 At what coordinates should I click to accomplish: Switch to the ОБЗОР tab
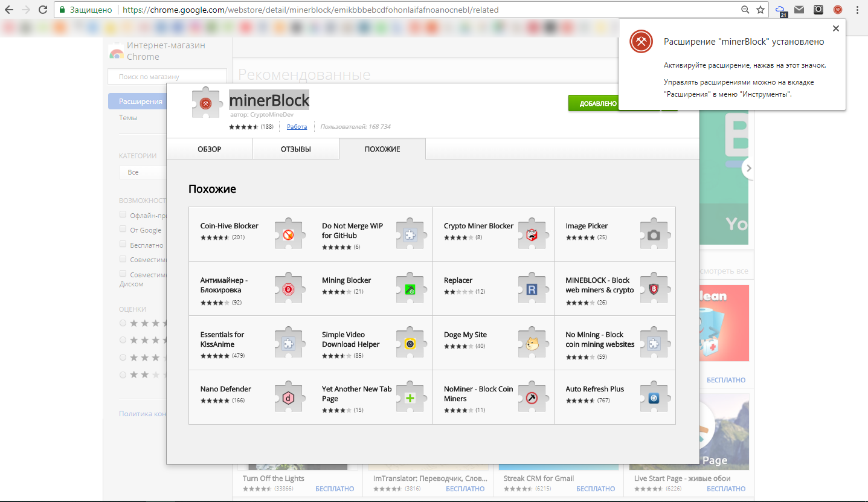pyautogui.click(x=210, y=149)
